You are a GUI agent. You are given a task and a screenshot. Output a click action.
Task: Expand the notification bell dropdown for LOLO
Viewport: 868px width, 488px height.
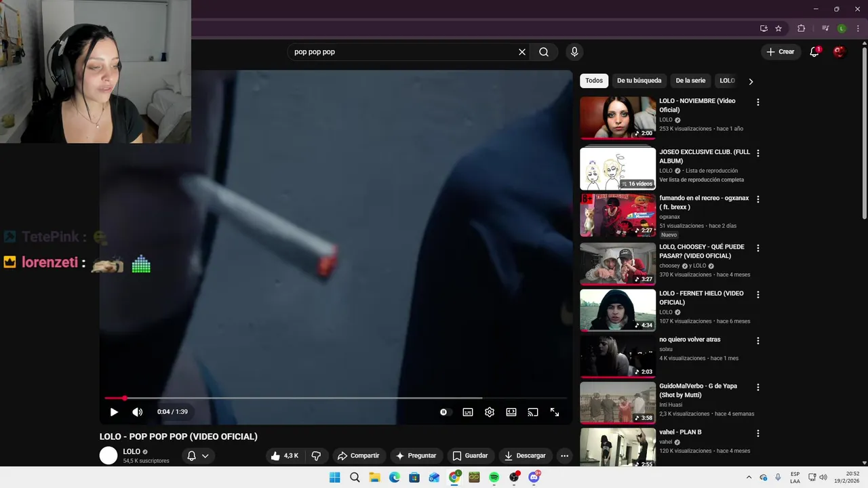coord(205,456)
